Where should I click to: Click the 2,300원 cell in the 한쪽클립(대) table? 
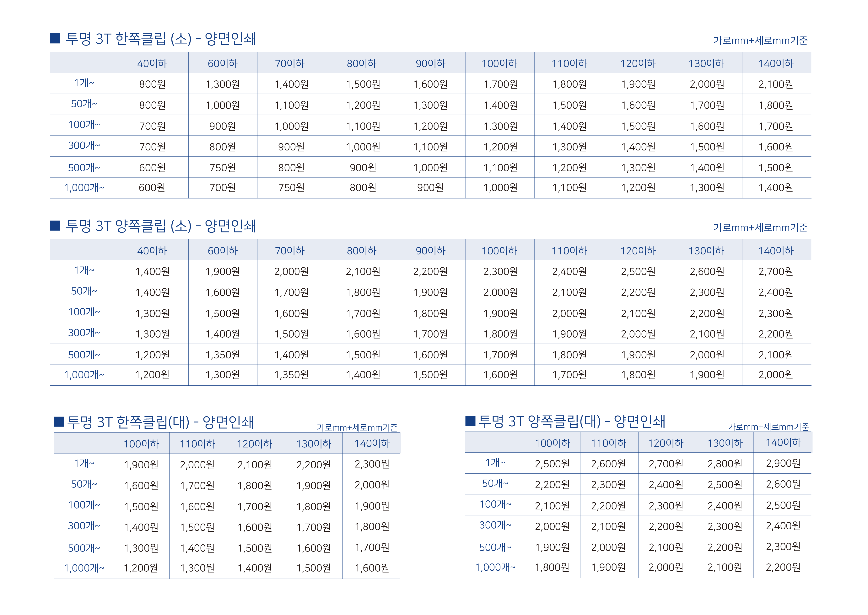tap(372, 464)
